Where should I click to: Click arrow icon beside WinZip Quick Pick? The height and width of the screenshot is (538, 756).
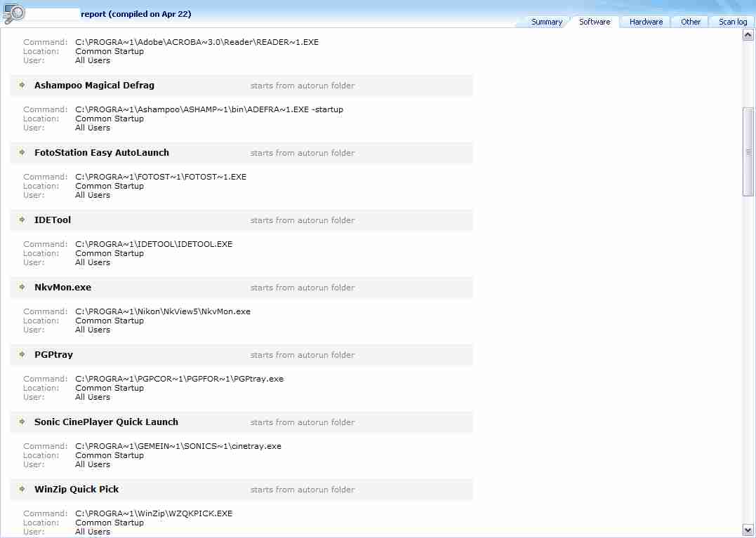[x=22, y=489]
